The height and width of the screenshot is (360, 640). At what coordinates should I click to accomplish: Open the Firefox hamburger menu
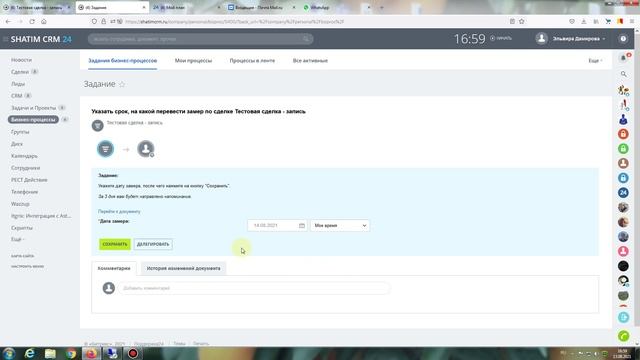tap(632, 21)
